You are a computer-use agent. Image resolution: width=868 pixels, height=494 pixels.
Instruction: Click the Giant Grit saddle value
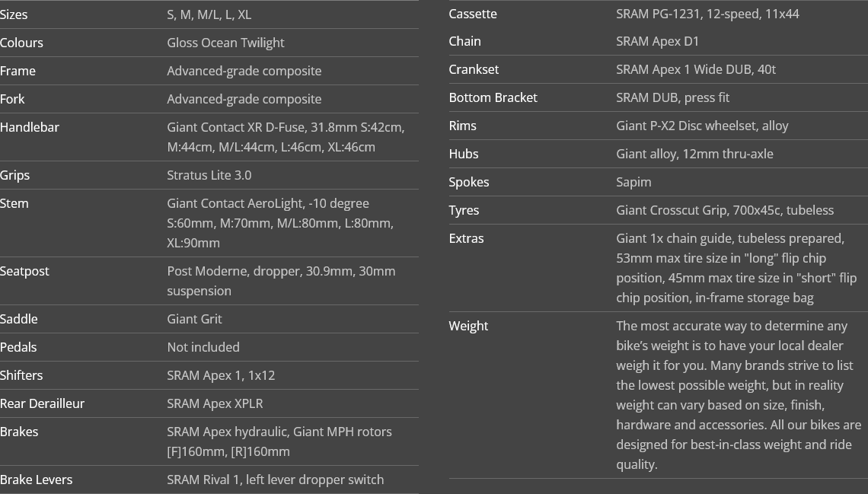tap(194, 319)
